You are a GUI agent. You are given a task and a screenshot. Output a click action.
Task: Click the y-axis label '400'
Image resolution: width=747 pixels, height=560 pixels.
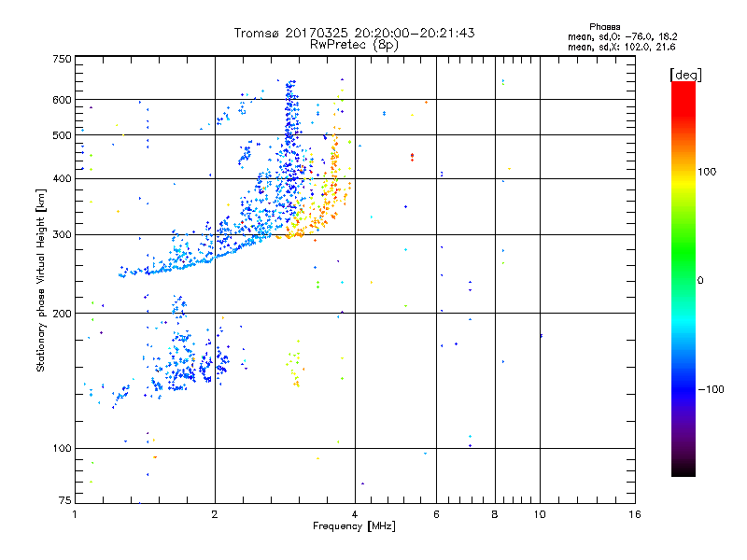pos(62,179)
